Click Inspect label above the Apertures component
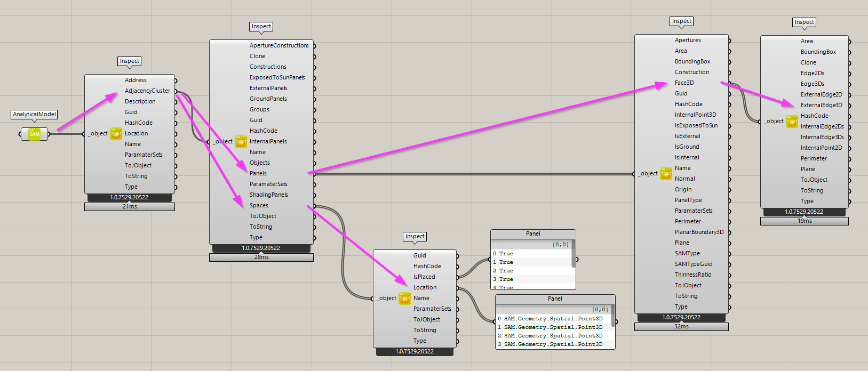The image size is (868, 371). coord(681,21)
